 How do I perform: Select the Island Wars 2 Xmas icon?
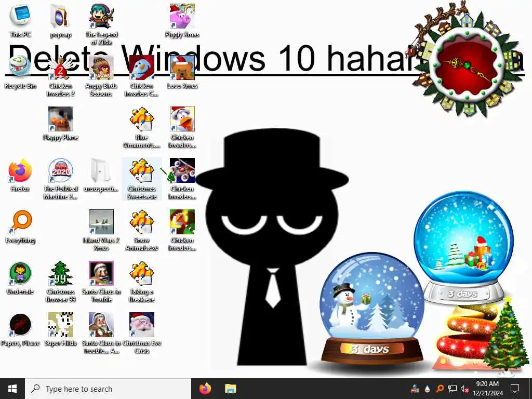pyautogui.click(x=101, y=230)
